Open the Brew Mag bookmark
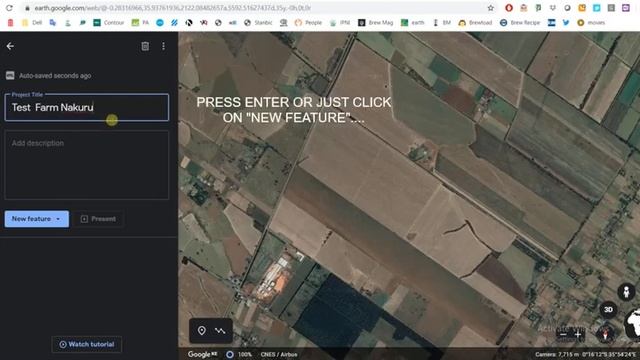This screenshot has width=640, height=360. 376,23
